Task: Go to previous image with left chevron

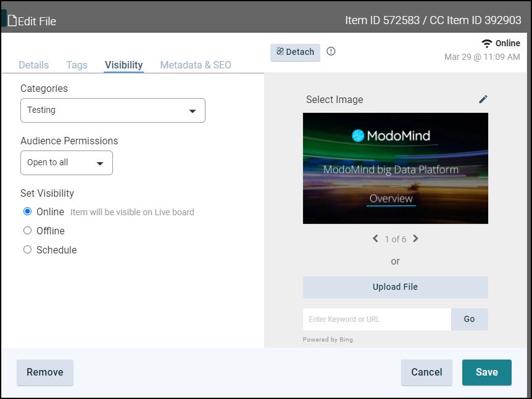Action: [375, 239]
